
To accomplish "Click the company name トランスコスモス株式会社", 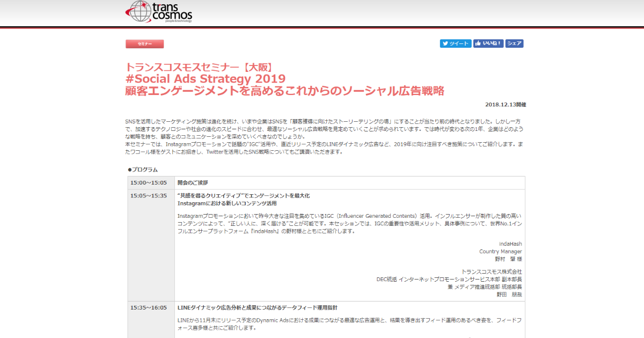I will (x=492, y=272).
